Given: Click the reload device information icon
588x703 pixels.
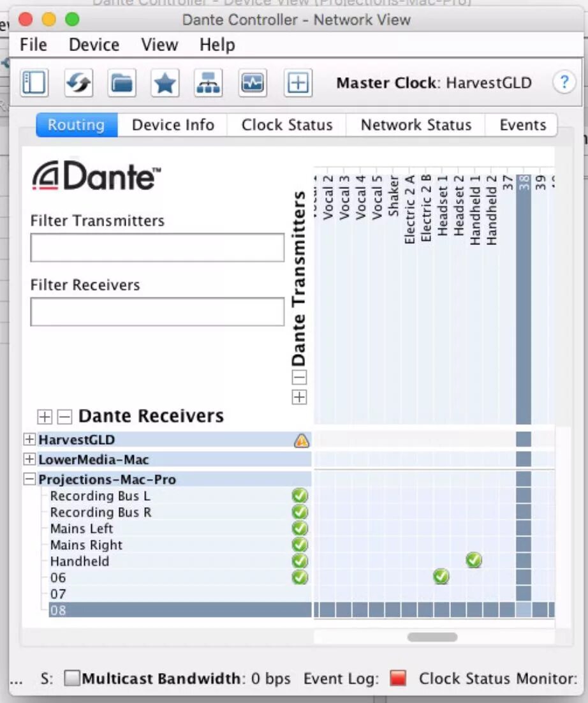Looking at the screenshot, I should 78,83.
